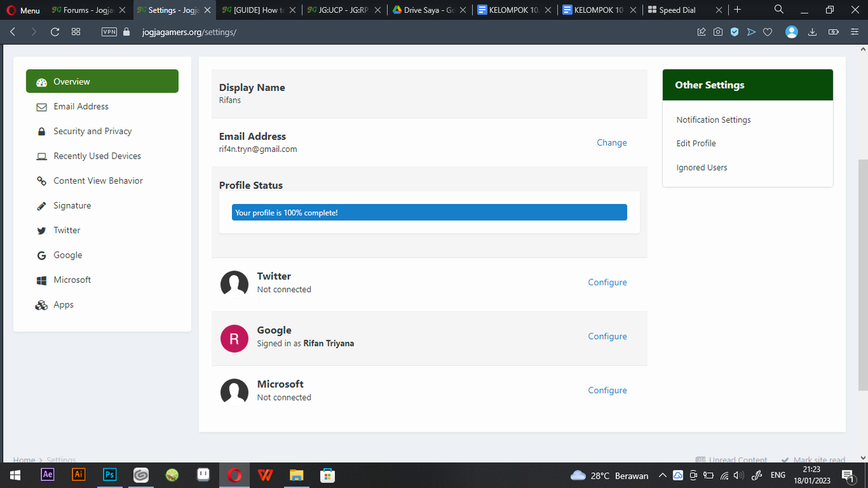
Task: Open the volume speaker tray icon
Action: (738, 476)
